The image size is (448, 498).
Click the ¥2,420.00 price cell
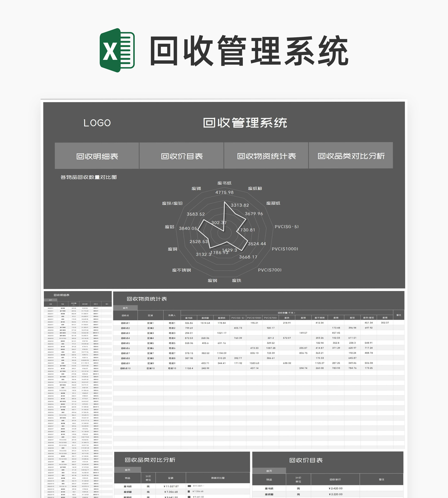335,488
